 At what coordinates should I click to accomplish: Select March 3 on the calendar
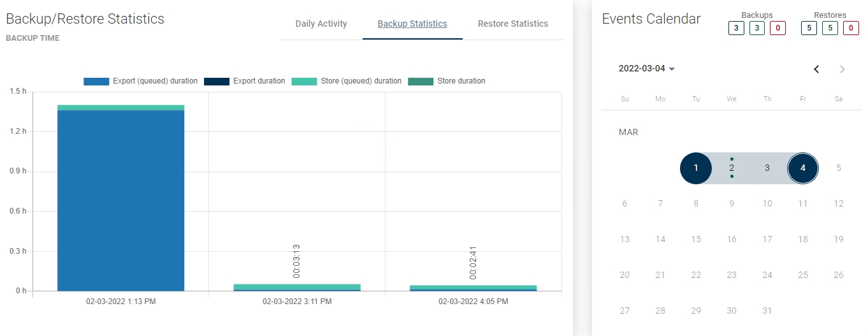tap(767, 168)
